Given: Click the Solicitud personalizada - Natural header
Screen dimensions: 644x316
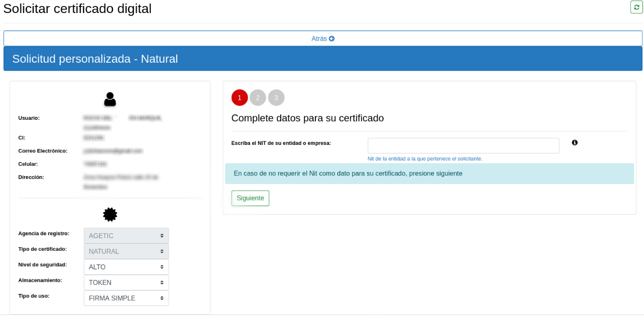Looking at the screenshot, I should 95,59.
